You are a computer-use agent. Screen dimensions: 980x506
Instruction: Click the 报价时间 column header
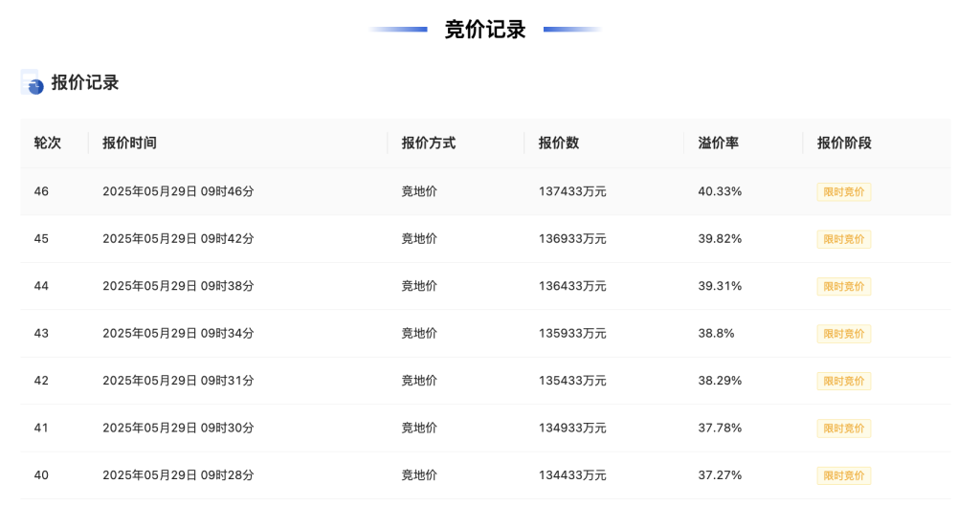(129, 143)
